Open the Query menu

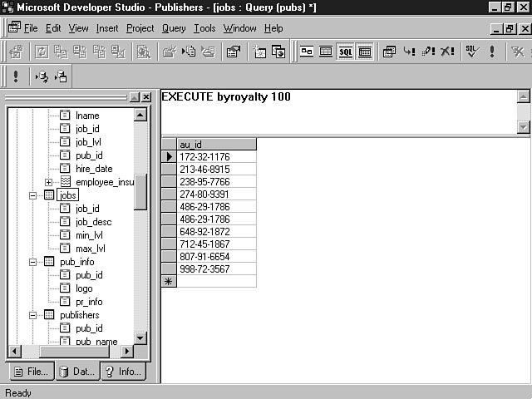click(174, 28)
